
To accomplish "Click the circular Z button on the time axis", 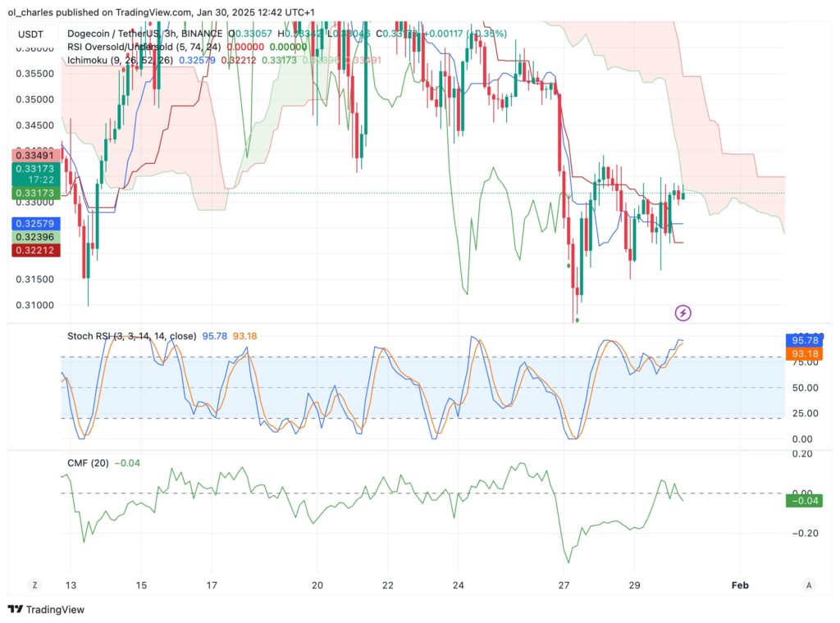I will click(34, 584).
